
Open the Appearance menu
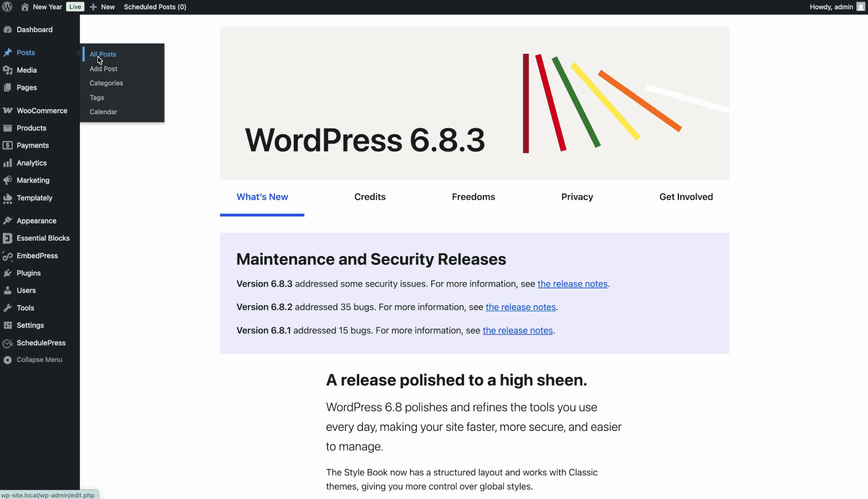pos(35,220)
